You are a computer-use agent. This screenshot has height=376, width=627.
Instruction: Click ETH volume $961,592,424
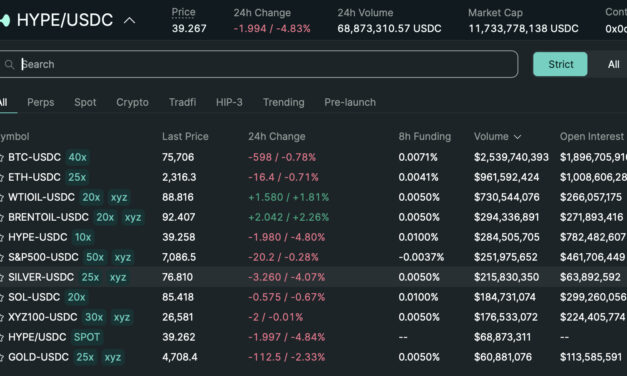click(x=507, y=177)
